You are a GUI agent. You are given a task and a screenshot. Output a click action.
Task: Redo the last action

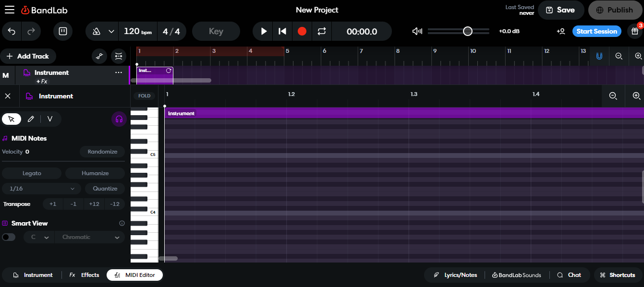[31, 31]
